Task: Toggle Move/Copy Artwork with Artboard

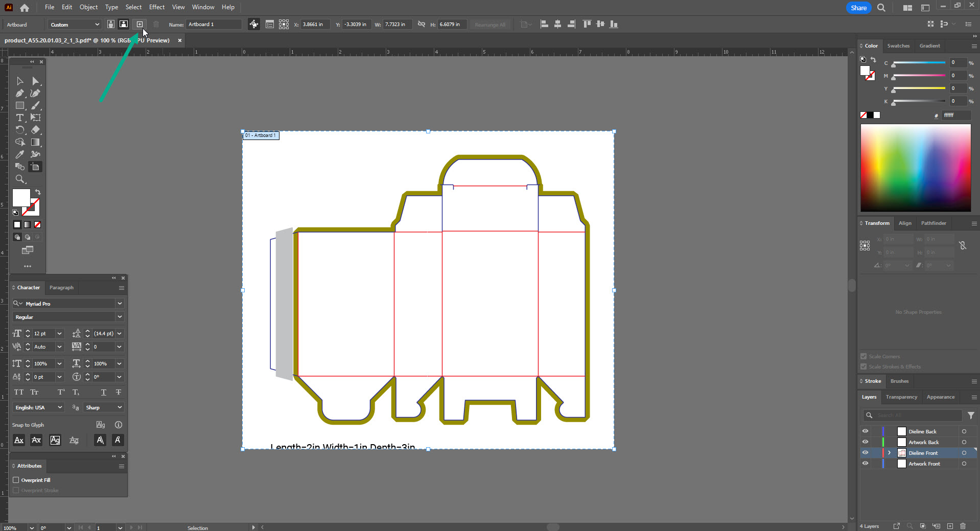Action: [x=254, y=24]
